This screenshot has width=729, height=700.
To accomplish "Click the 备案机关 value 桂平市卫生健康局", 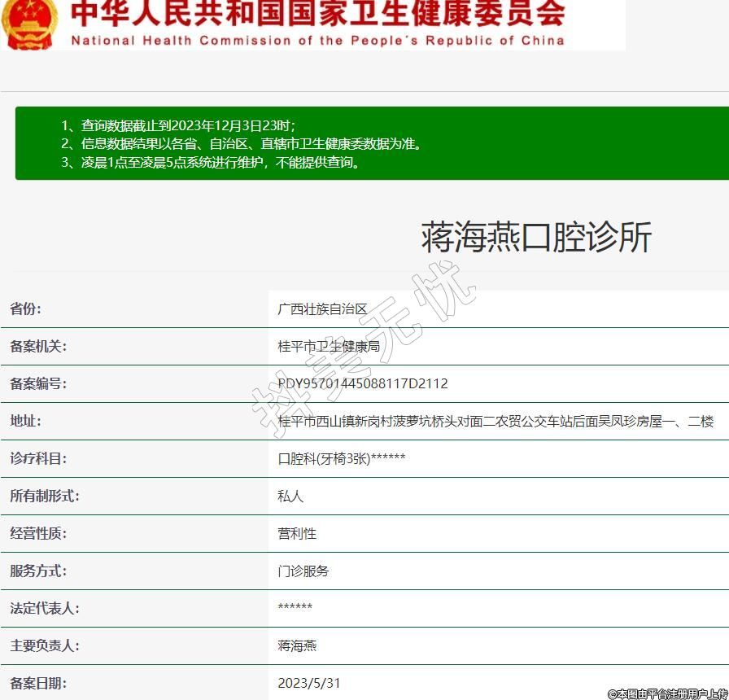I will [329, 346].
